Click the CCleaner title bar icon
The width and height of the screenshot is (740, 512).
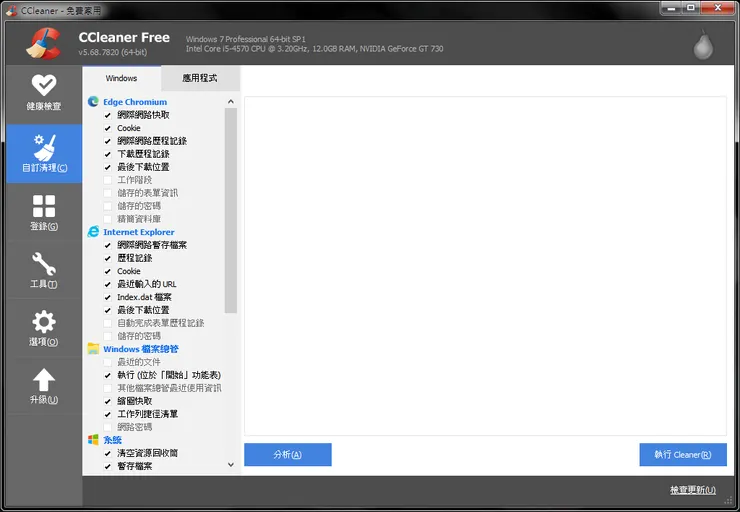12,10
